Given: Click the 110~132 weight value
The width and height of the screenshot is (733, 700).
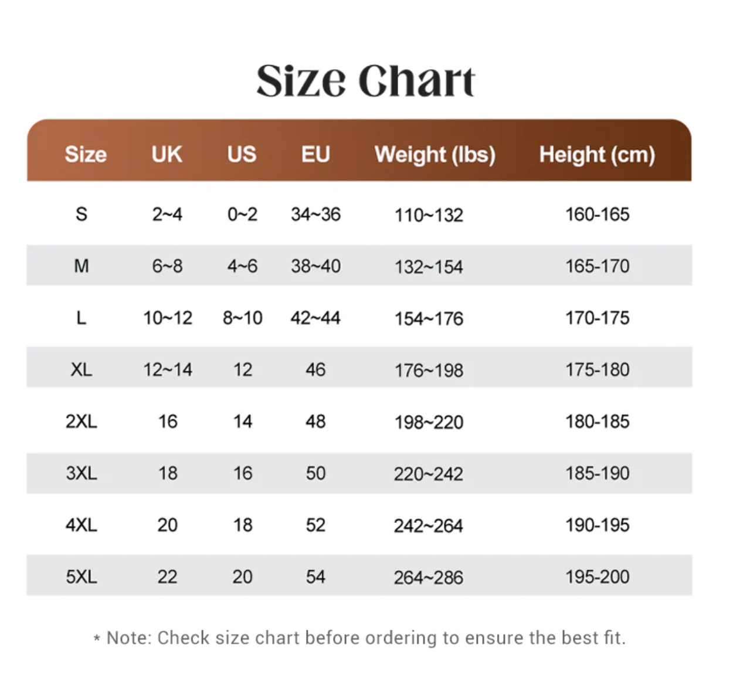Looking at the screenshot, I should [429, 215].
